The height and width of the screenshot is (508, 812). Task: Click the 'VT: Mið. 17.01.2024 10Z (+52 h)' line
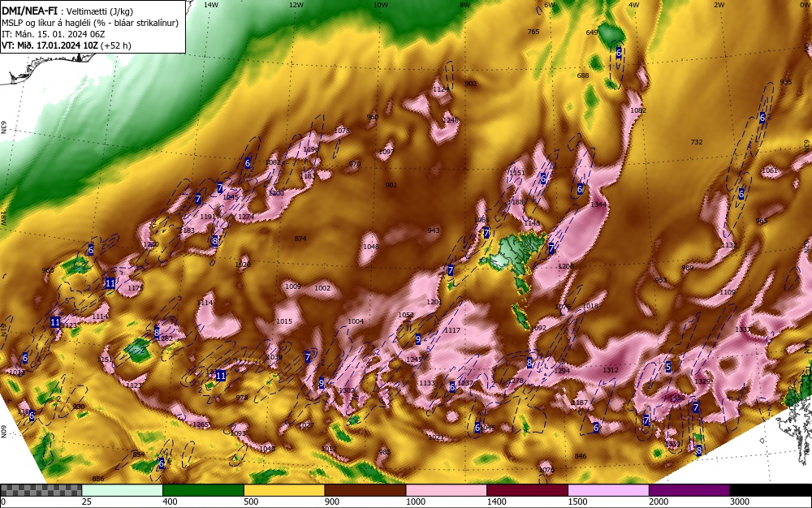tap(67, 45)
